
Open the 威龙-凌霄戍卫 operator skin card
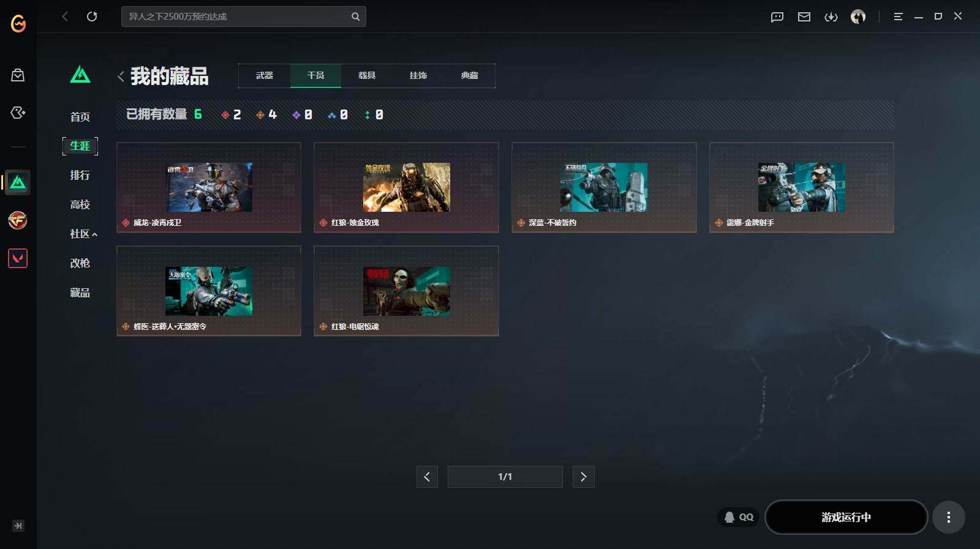[x=209, y=187]
